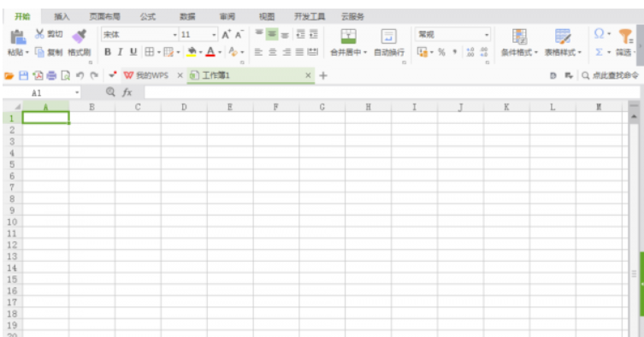Click the Save icon in quick toolbar

pyautogui.click(x=24, y=75)
